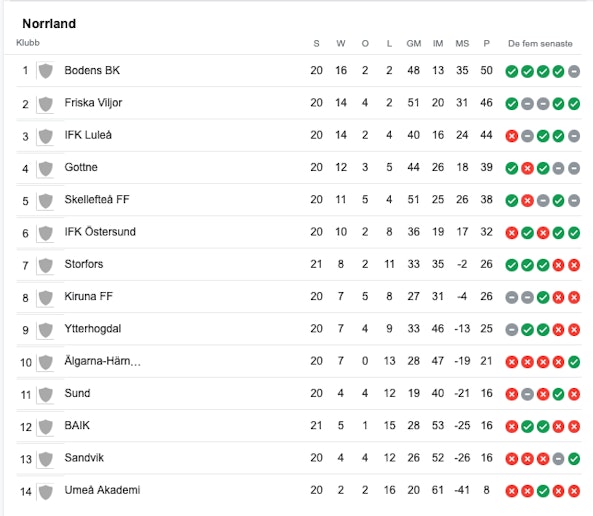Open the Gottne team page

[x=81, y=167]
